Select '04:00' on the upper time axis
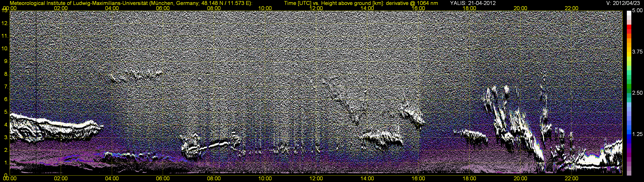The height and width of the screenshot is (182, 644). pyautogui.click(x=112, y=8)
